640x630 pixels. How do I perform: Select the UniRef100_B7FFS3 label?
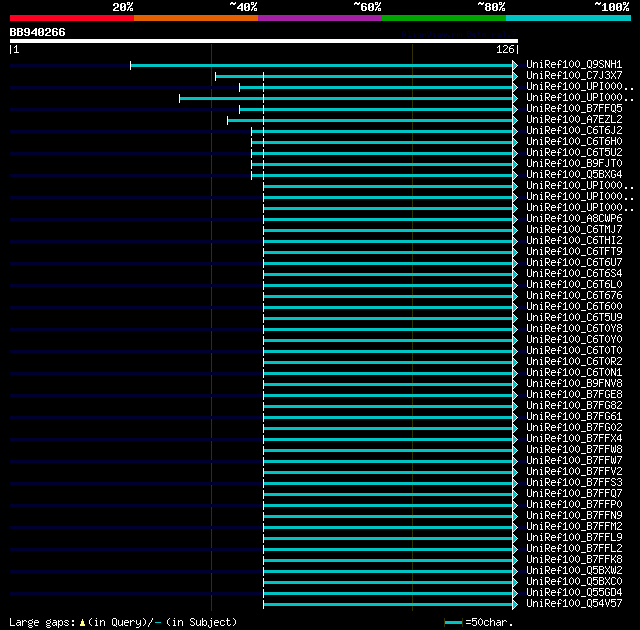coord(574,483)
